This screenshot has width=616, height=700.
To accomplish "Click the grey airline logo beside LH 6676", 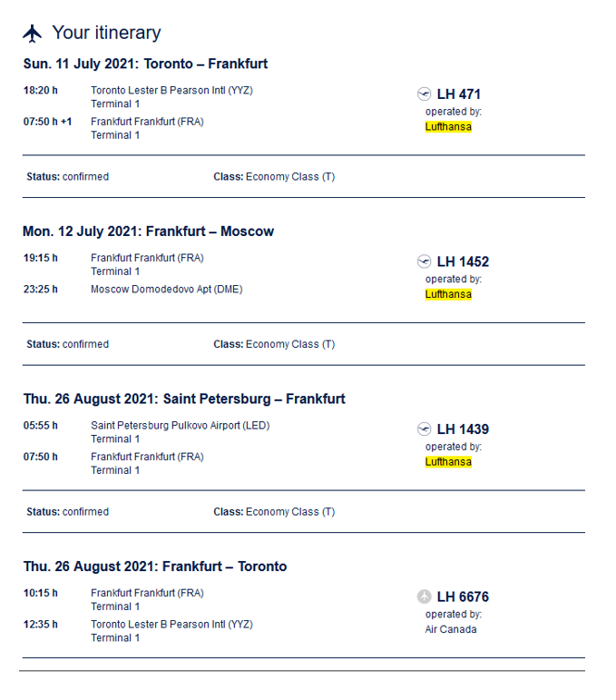I will point(424,596).
